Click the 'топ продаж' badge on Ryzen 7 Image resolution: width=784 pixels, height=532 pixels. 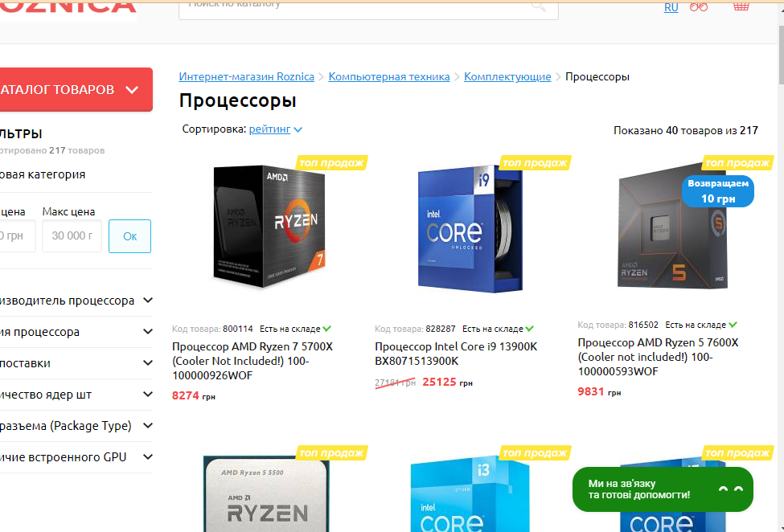[331, 163]
